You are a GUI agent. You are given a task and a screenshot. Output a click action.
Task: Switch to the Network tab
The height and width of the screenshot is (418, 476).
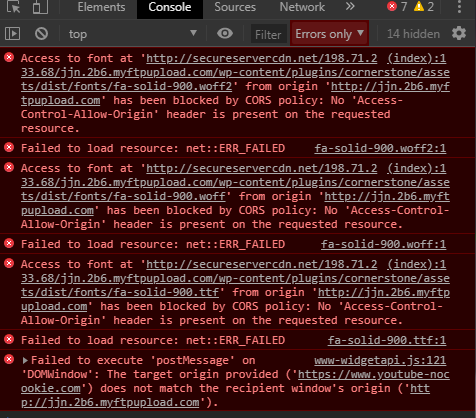click(x=302, y=7)
